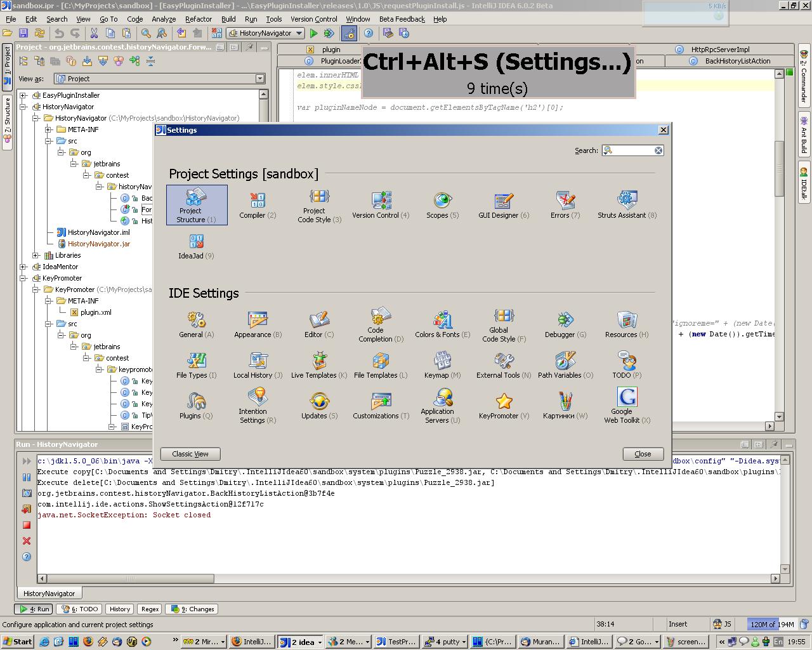This screenshot has height=650, width=812.
Task: Click the Classic View button
Action: point(190,454)
